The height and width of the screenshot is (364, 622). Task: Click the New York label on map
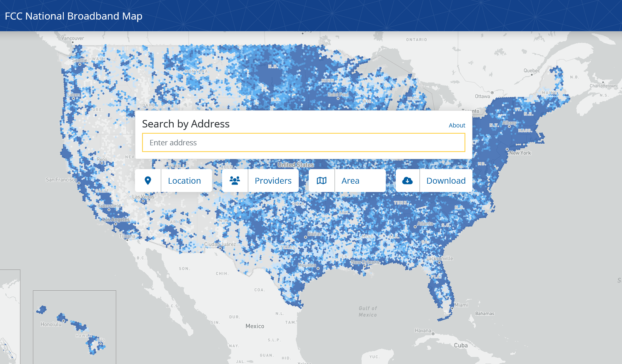click(x=520, y=153)
